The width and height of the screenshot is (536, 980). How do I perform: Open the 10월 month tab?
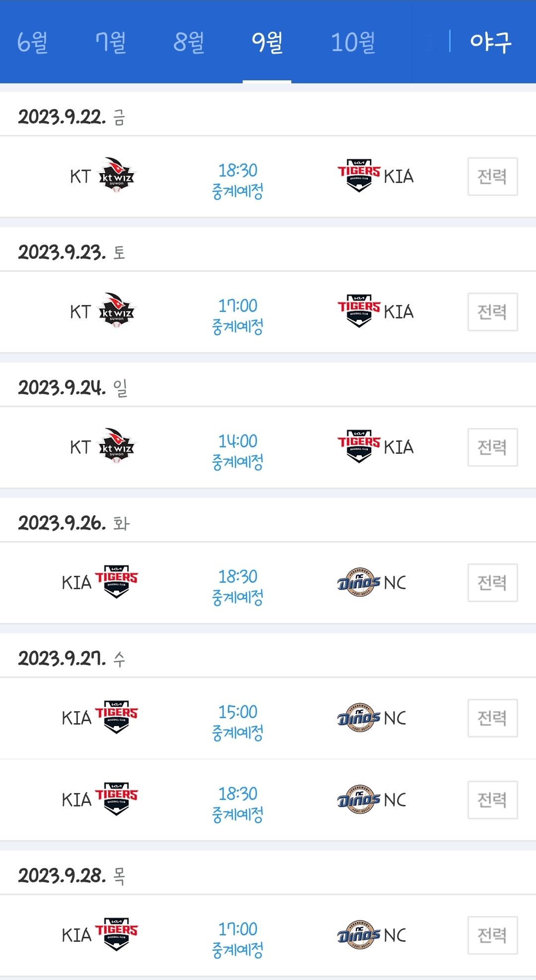click(x=353, y=42)
